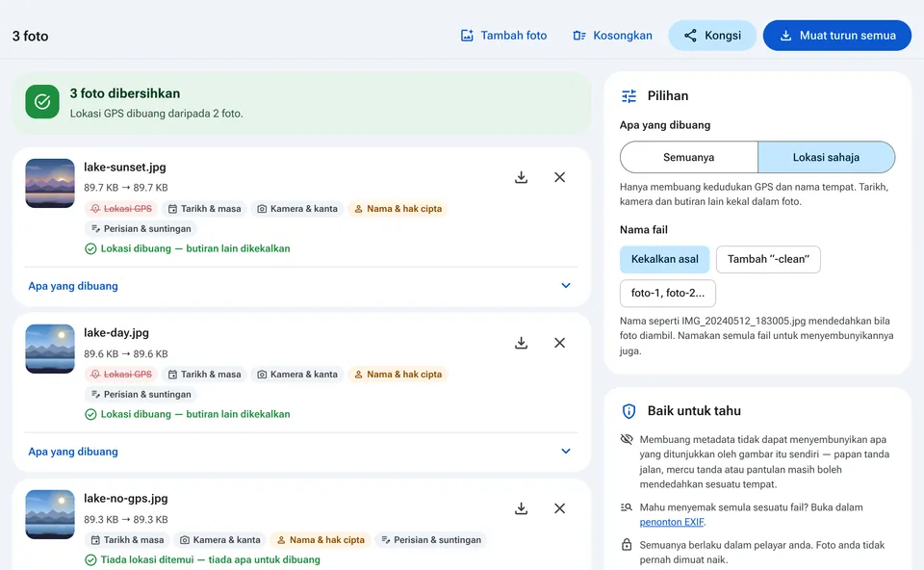
Task: Click Muat turun semua button
Action: (x=837, y=36)
